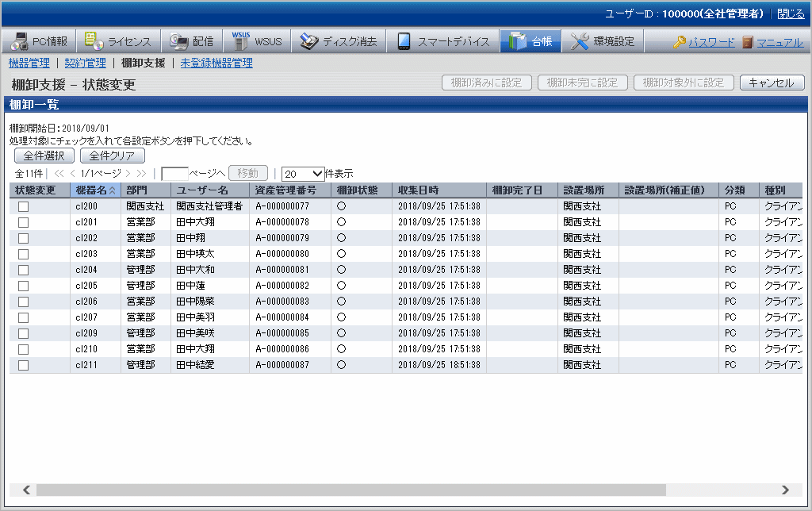The height and width of the screenshot is (511, 812).
Task: Switch to 機器管理 submenu
Action: [x=29, y=63]
